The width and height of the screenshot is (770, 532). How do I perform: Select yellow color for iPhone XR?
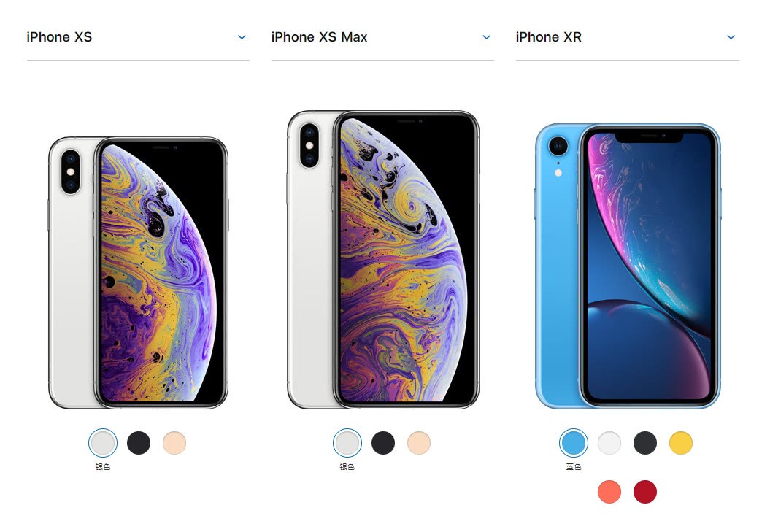(x=681, y=442)
